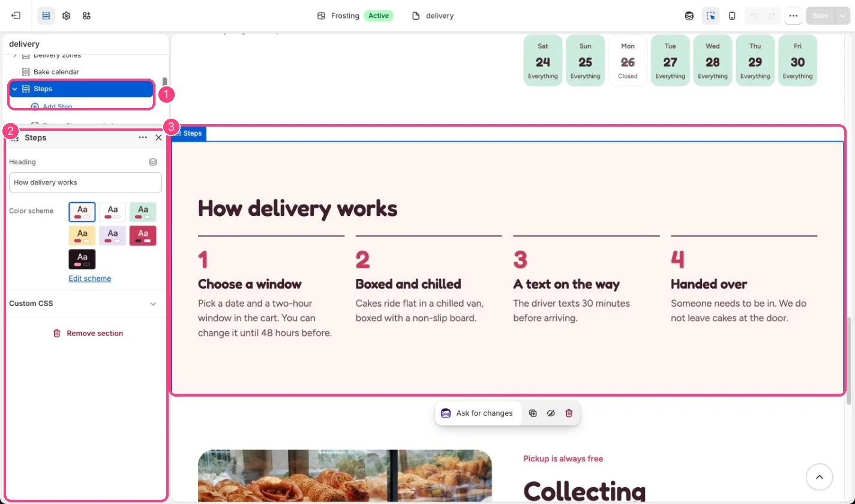Duplicate the section from floating toolbar
This screenshot has width=855, height=504.
pyautogui.click(x=533, y=413)
